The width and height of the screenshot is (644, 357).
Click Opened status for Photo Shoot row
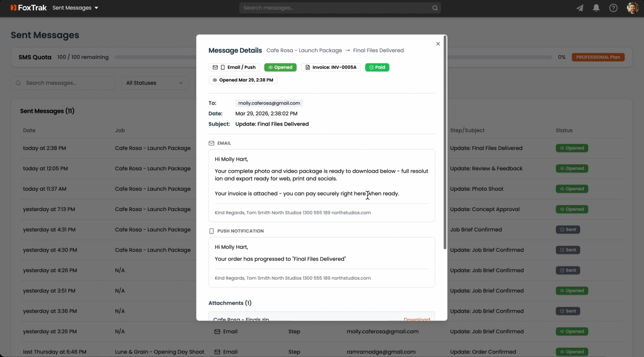572,189
